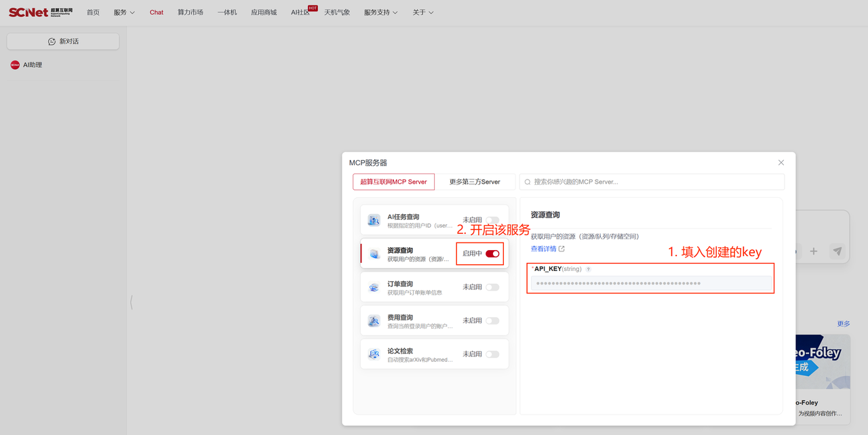
Task: Close the MCP服务器 dialog
Action: (x=781, y=163)
